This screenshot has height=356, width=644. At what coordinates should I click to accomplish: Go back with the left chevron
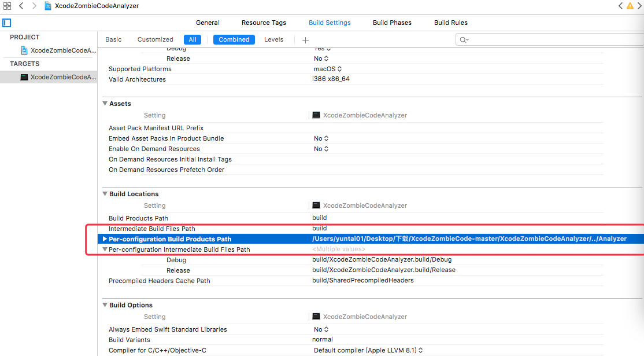click(x=21, y=6)
